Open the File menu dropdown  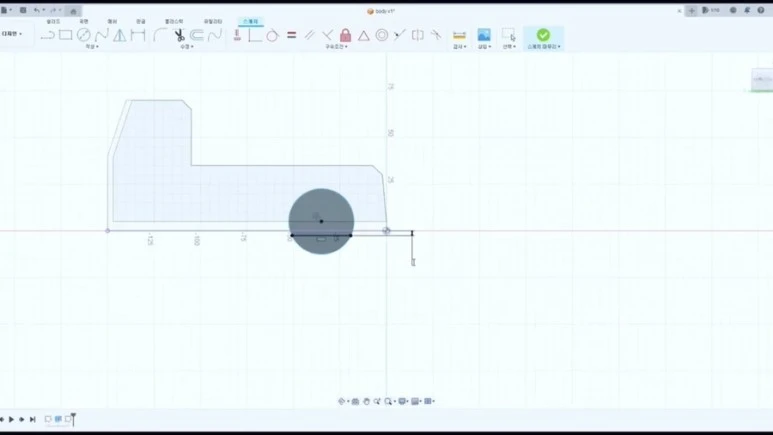coord(6,10)
